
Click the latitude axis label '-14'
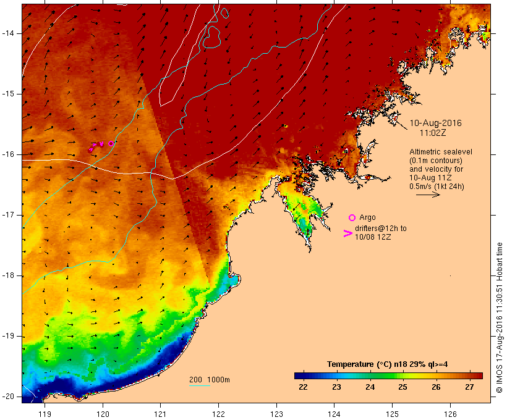pos(7,33)
